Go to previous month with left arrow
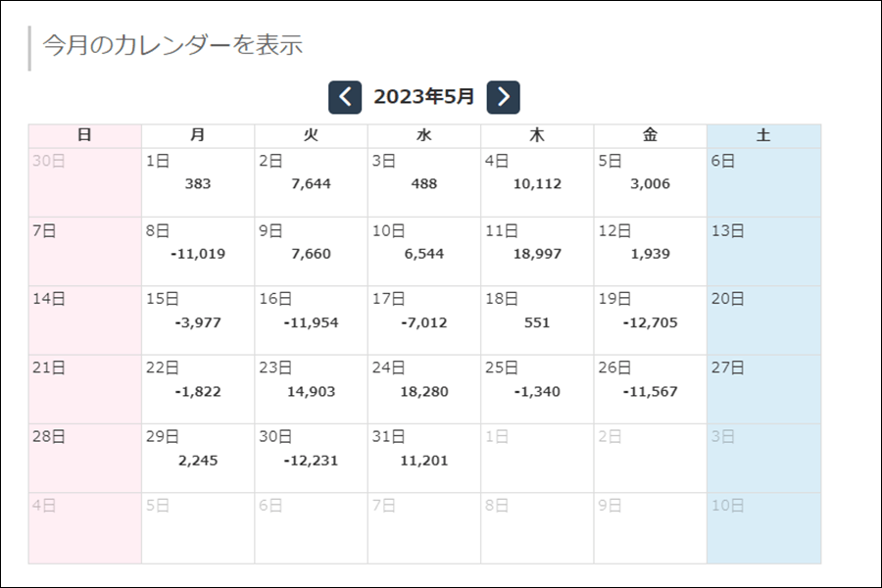The image size is (882, 588). point(345,97)
